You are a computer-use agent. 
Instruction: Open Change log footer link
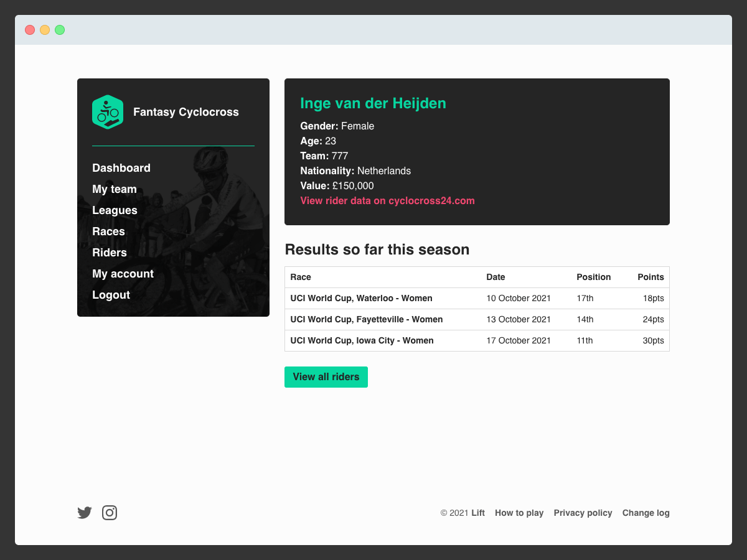click(x=646, y=513)
